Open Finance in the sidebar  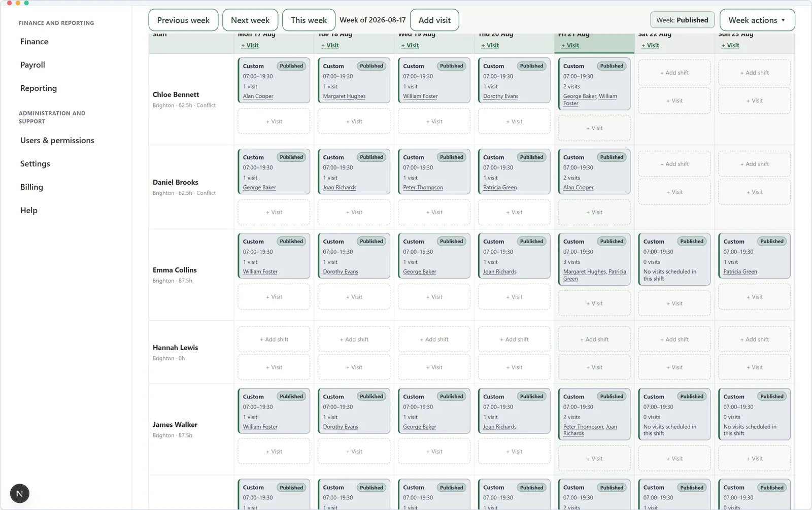34,42
